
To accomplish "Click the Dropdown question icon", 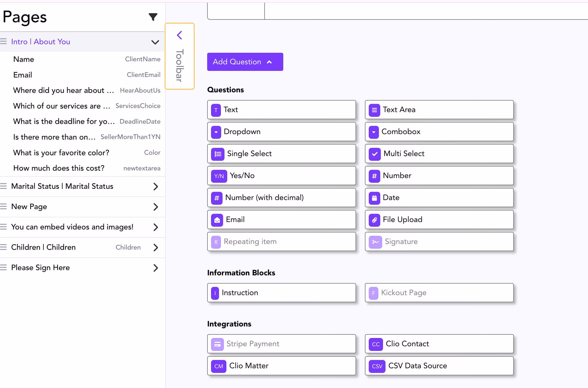I will (216, 132).
